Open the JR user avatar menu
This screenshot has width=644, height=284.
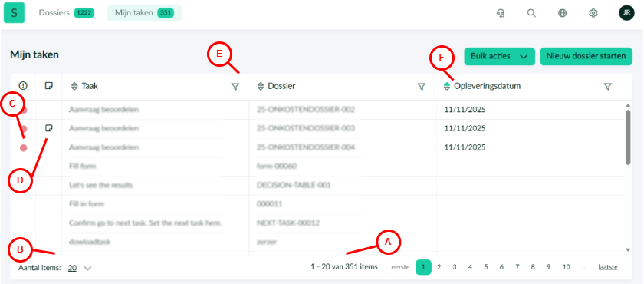click(627, 13)
